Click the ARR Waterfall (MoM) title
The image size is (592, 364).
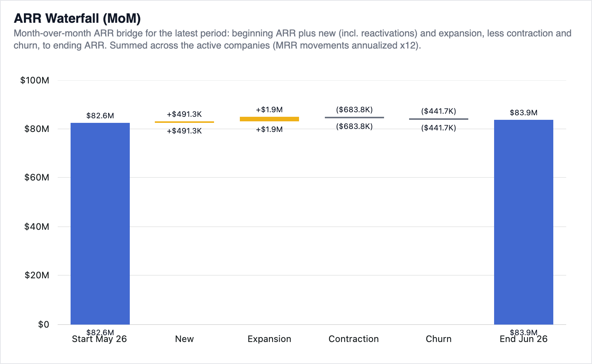tap(77, 18)
